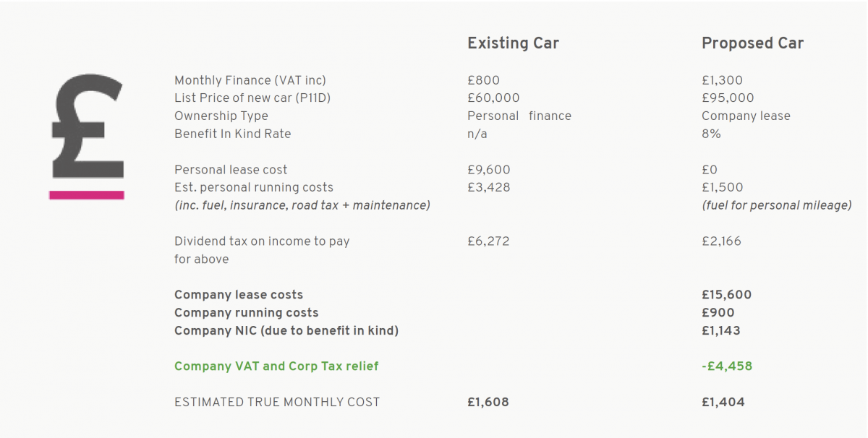Select the £2,166 dividend tax value
This screenshot has height=438, width=868.
point(721,241)
